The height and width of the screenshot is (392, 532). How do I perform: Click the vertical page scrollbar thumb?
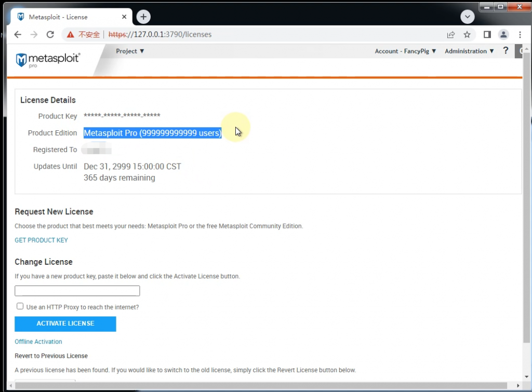[x=526, y=197]
